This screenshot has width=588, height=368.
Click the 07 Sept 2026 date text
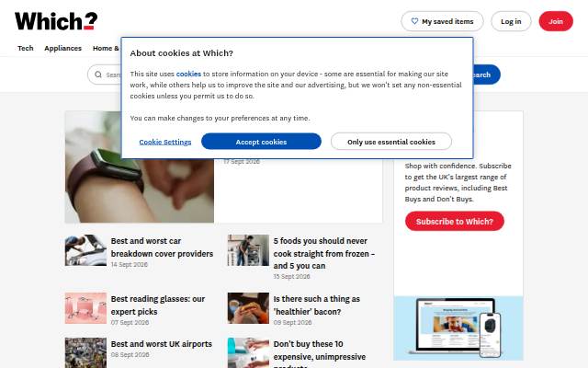[x=130, y=322]
